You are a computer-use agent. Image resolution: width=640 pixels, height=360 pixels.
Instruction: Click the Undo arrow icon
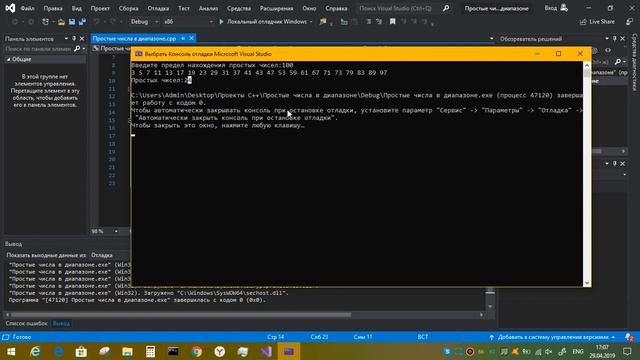(x=96, y=22)
